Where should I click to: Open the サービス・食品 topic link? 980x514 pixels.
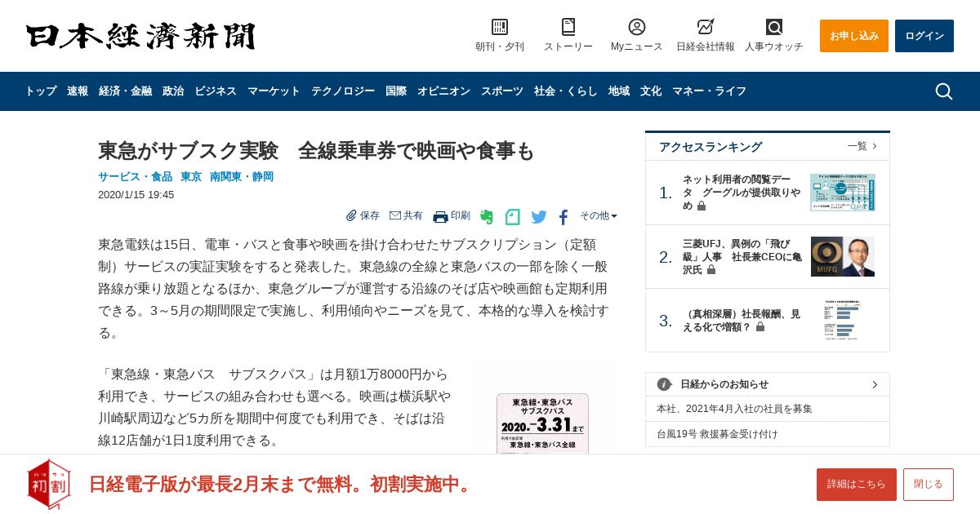point(135,176)
